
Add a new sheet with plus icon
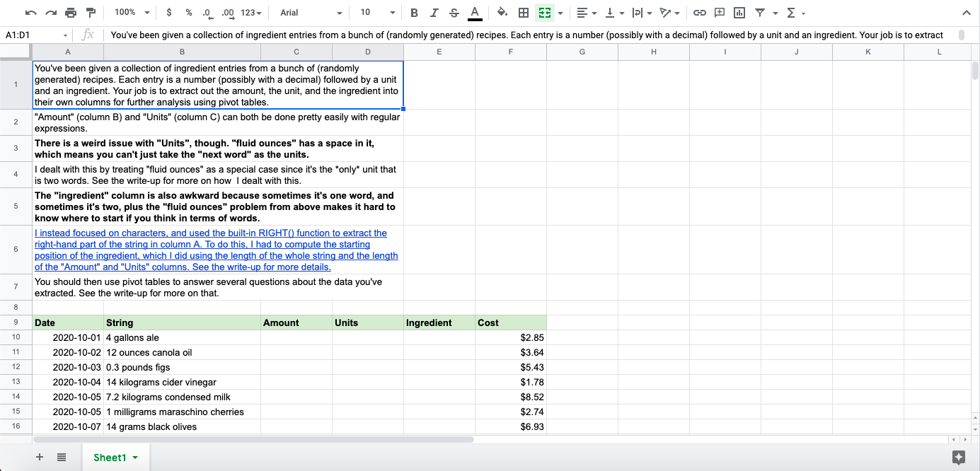coord(40,458)
